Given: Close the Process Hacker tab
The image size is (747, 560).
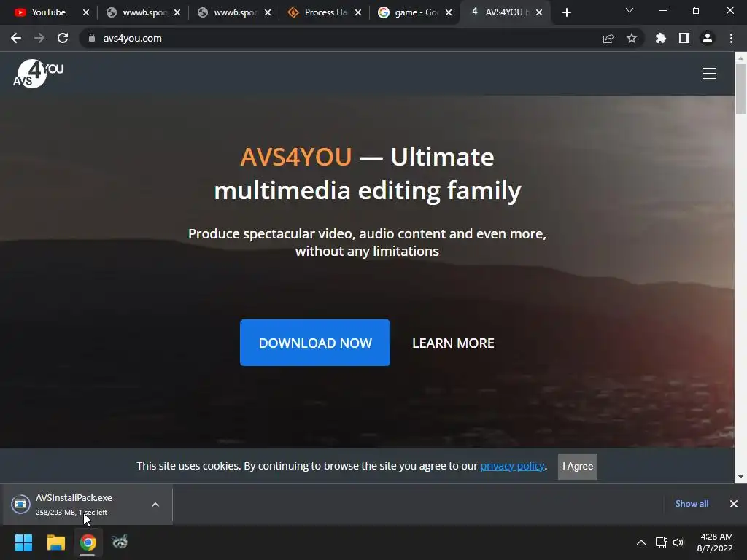Looking at the screenshot, I should [357, 12].
